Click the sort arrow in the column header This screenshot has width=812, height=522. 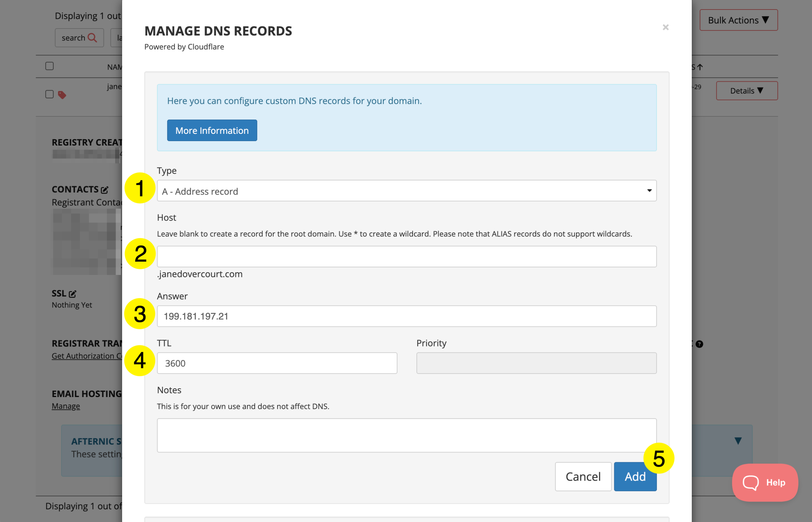[700, 67]
